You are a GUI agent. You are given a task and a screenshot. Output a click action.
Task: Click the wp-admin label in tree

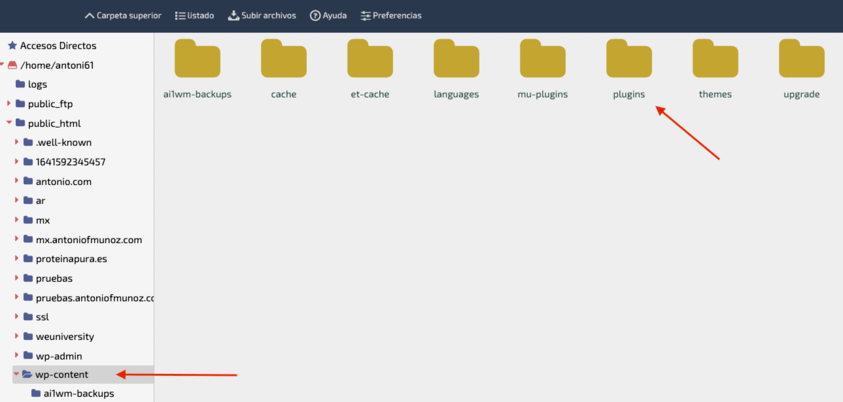pyautogui.click(x=59, y=356)
